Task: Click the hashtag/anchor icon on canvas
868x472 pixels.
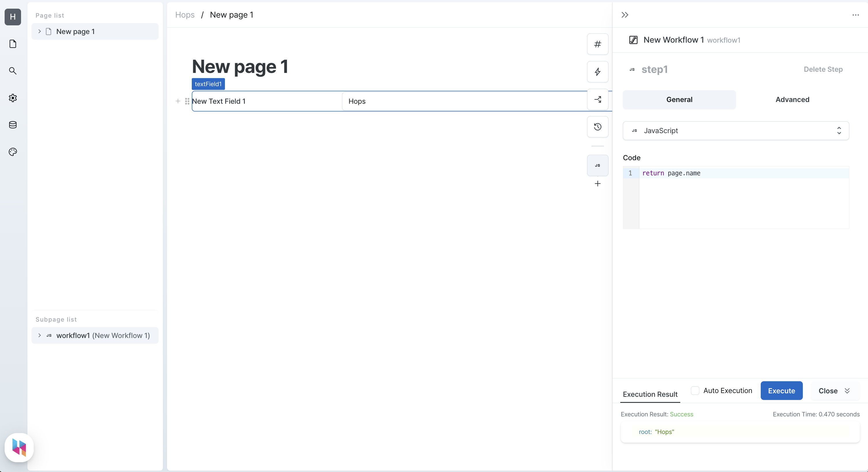Action: point(598,44)
